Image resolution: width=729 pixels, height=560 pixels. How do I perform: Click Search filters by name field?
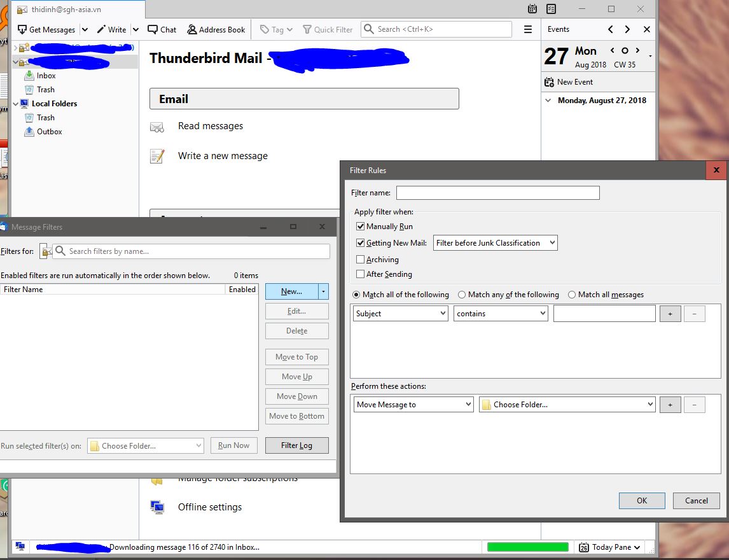pyautogui.click(x=191, y=251)
